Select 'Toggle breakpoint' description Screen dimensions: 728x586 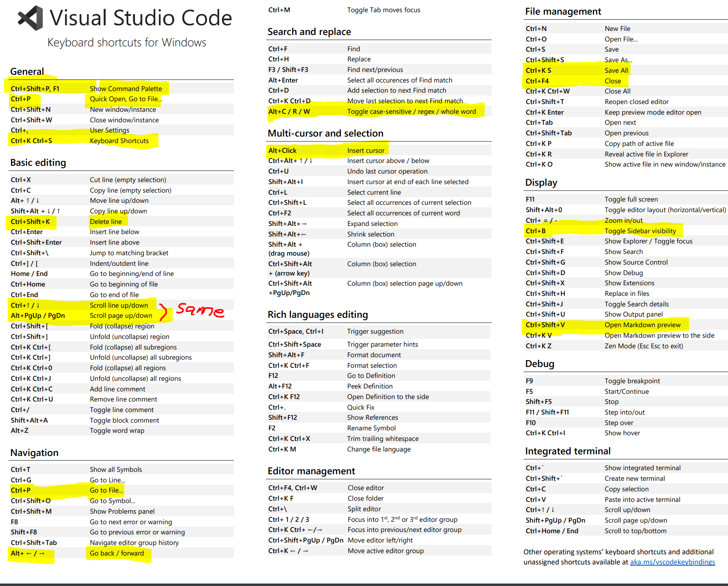(x=632, y=381)
